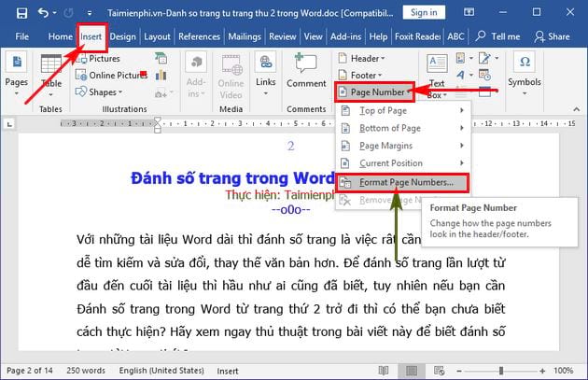Select Format Page Numbers menu item
Viewport: 588px width, 380px height.
tap(402, 183)
